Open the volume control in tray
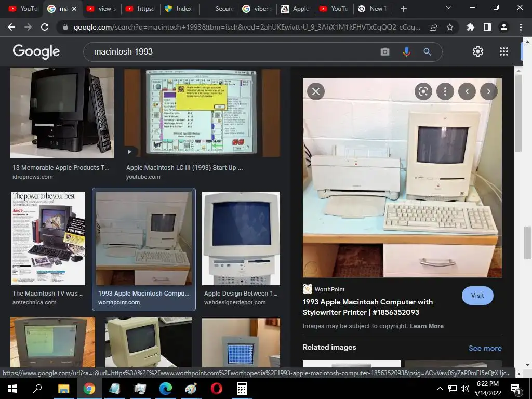The height and width of the screenshot is (399, 532). [465, 389]
